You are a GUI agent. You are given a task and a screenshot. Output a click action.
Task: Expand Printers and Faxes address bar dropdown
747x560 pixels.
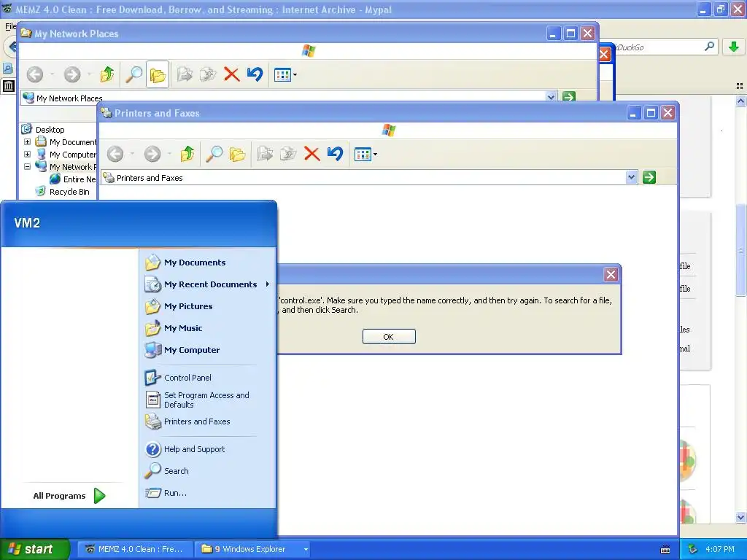631,178
